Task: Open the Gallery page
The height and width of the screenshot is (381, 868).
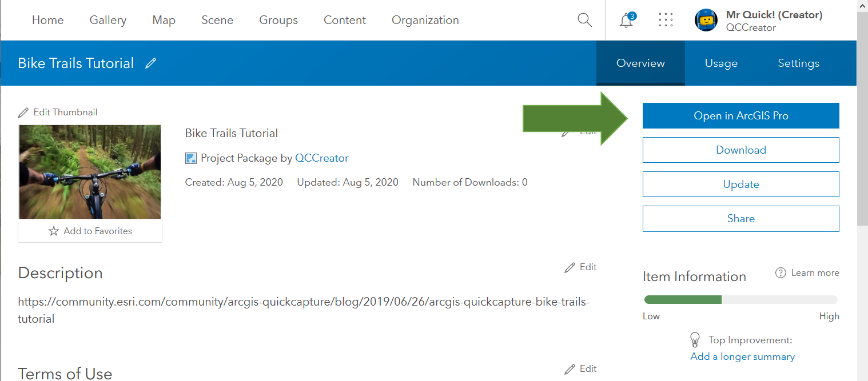Action: point(108,20)
